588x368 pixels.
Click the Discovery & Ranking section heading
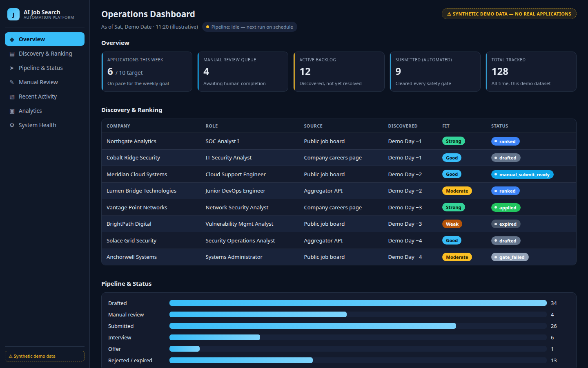[x=131, y=110]
